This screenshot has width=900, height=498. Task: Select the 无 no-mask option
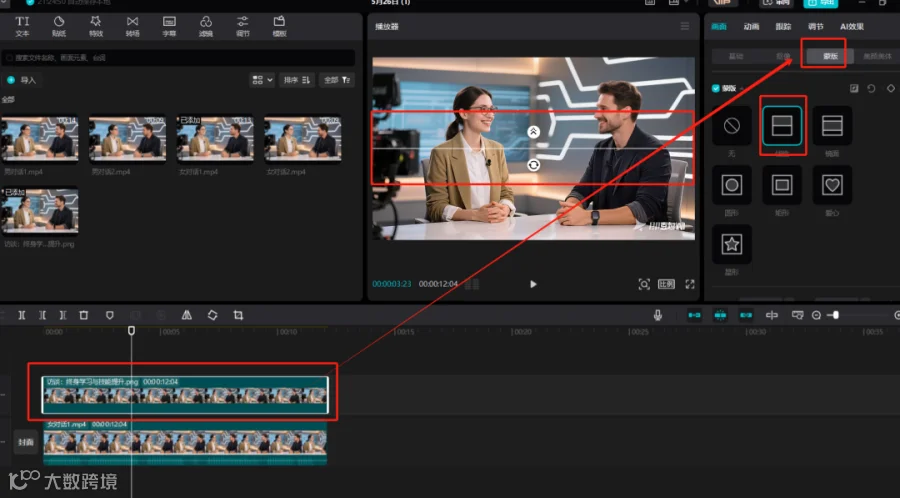click(732, 125)
